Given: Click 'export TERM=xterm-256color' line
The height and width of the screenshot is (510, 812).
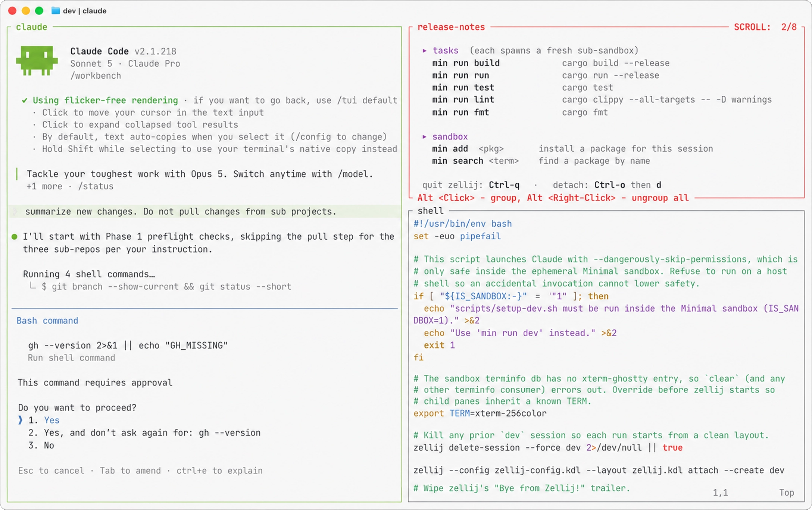Looking at the screenshot, I should [x=480, y=413].
